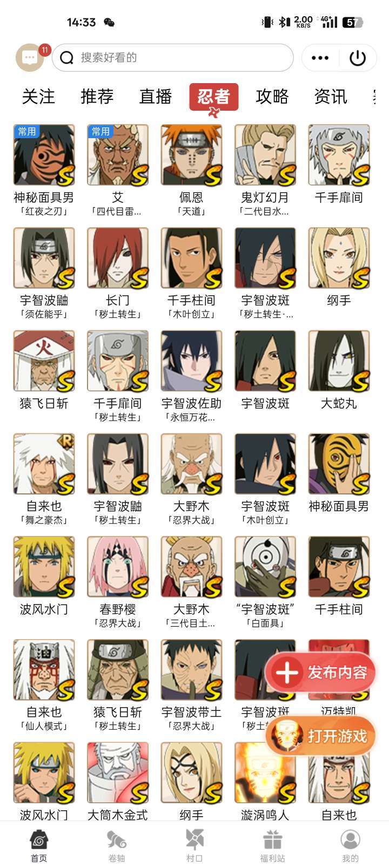Open the 直播 tab

(156, 97)
